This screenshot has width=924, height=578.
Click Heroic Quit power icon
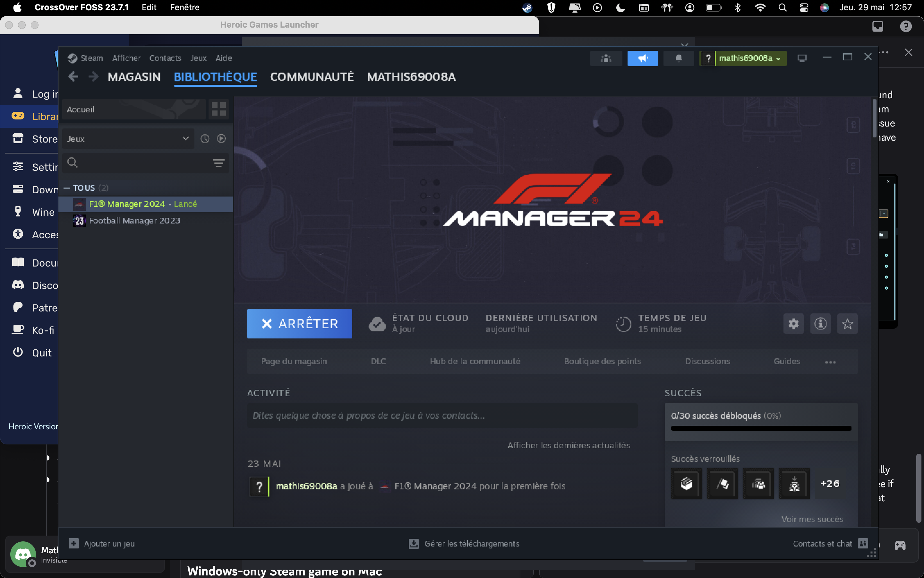tap(18, 352)
